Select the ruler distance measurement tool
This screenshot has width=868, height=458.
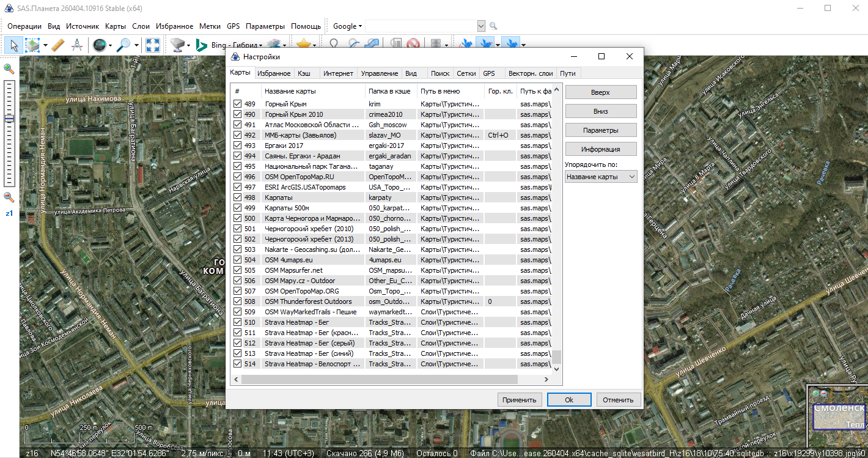pos(58,45)
